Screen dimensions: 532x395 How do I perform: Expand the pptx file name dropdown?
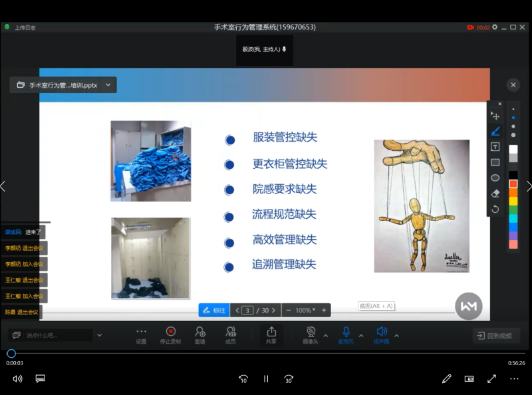click(x=108, y=85)
